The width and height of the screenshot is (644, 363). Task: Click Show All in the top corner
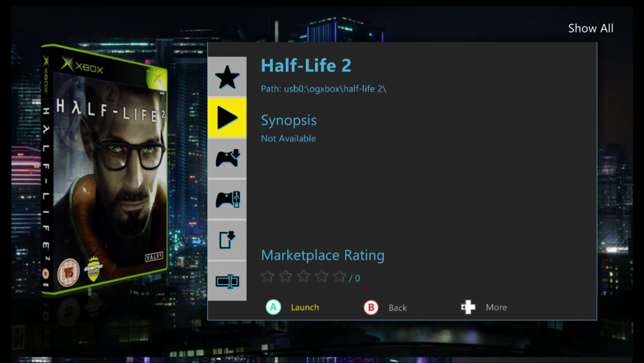[591, 28]
